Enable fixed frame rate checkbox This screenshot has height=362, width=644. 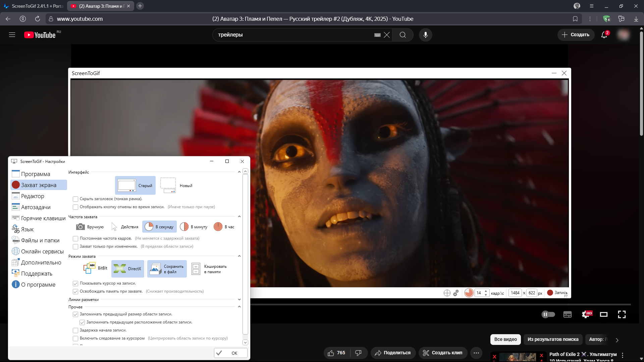[75, 239]
